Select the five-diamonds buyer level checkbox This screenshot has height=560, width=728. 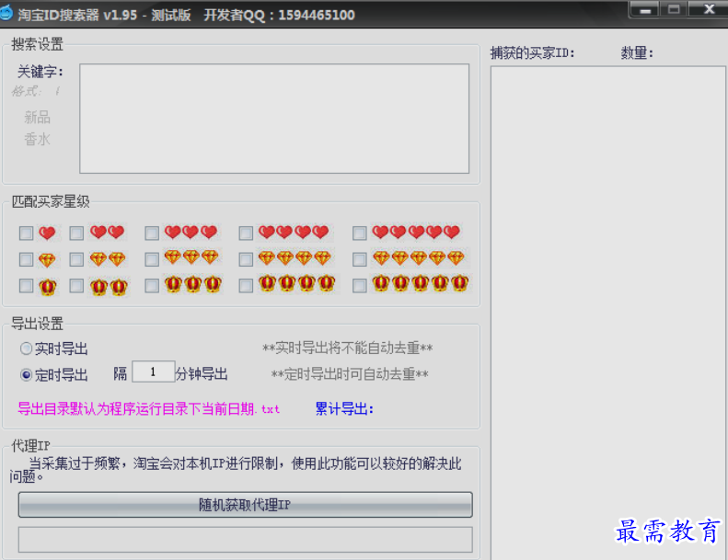click(359, 259)
